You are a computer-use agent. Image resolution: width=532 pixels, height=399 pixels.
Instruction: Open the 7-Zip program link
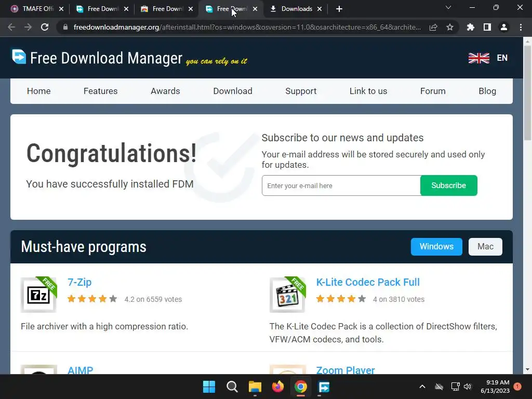click(79, 282)
